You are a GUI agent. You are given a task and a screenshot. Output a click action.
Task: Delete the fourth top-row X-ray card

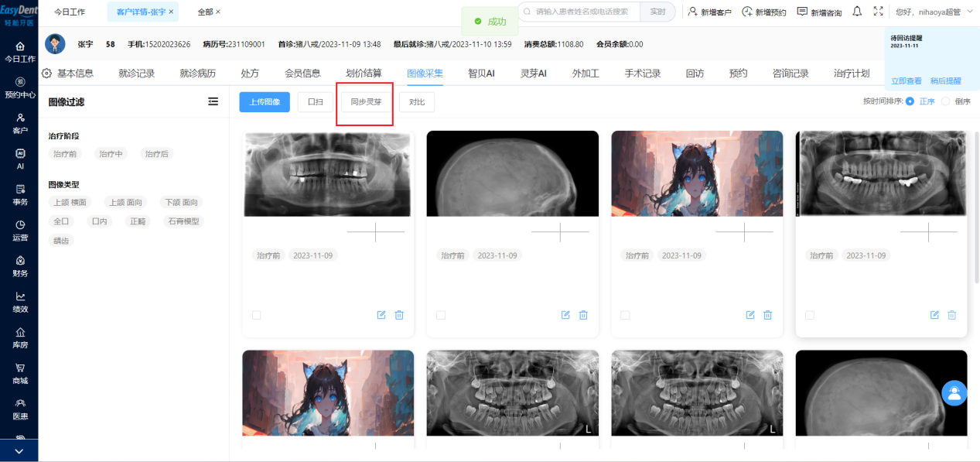pos(952,315)
